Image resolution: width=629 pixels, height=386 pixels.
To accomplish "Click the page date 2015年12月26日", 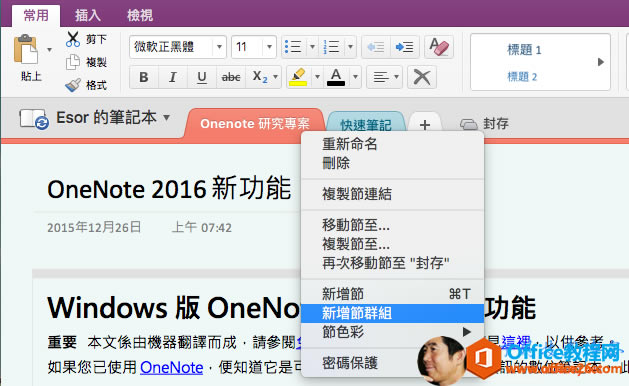I will [x=94, y=228].
